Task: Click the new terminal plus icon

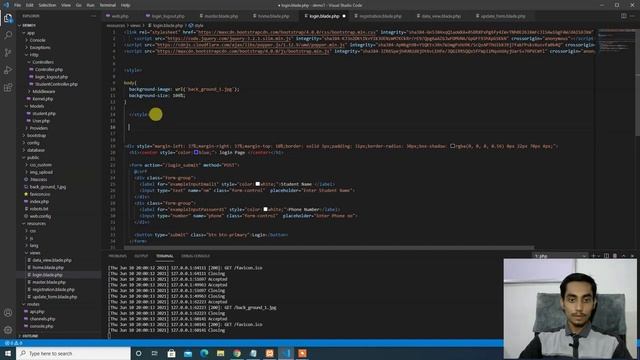Action: tap(593, 256)
